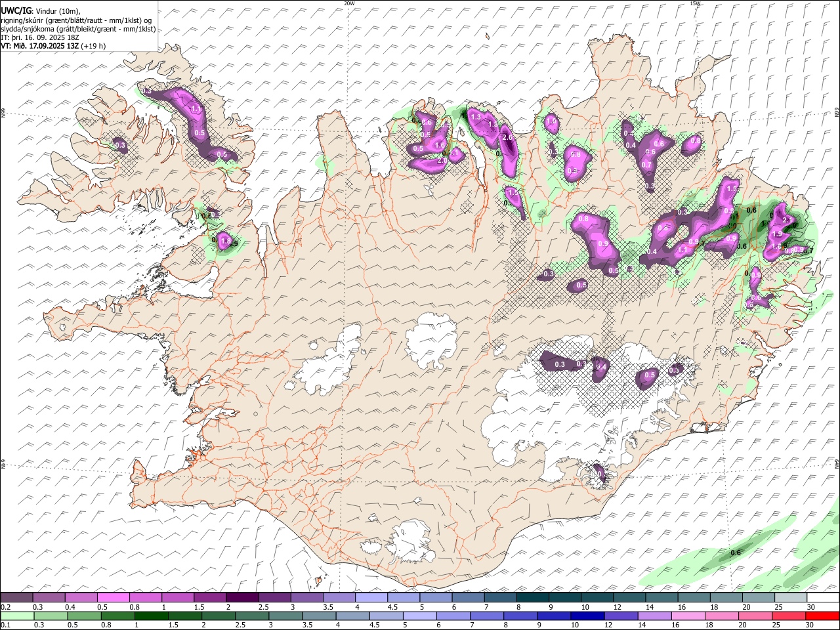
Task: Click the 'rigning/skúrir' legend description line
Action: tap(76, 20)
